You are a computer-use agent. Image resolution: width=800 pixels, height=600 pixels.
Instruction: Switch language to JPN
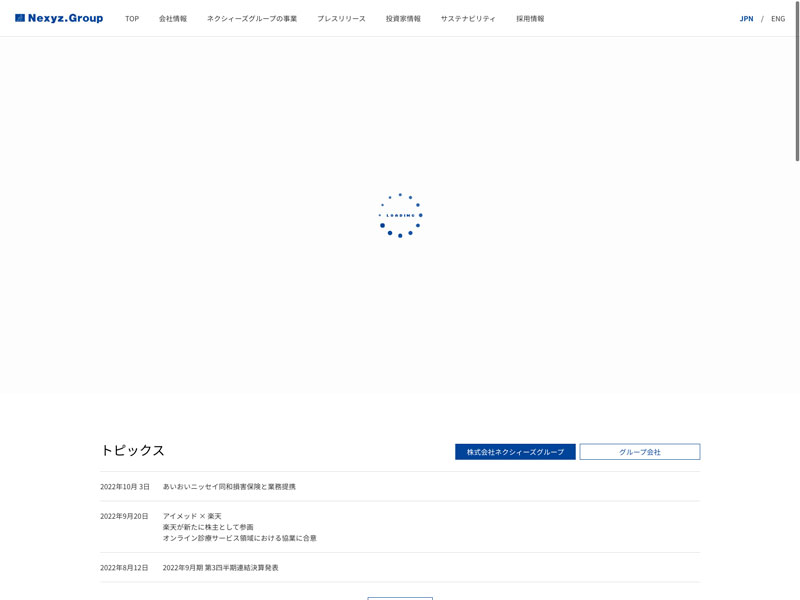pos(746,19)
